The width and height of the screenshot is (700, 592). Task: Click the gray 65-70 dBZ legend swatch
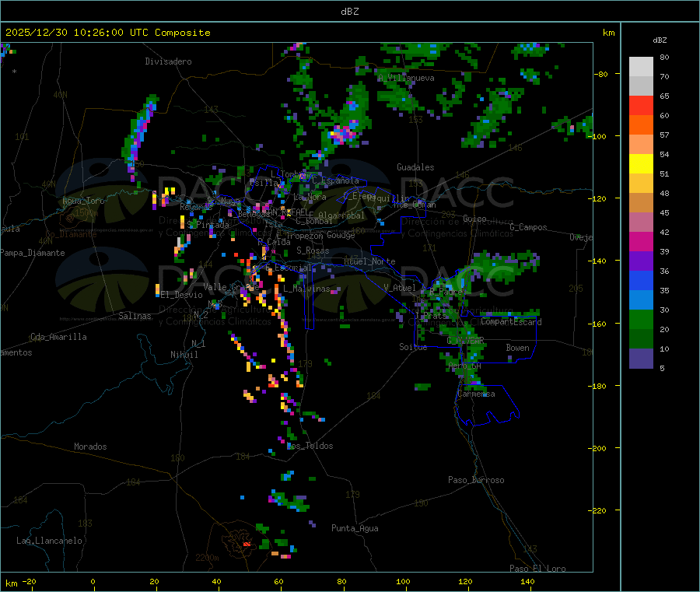pyautogui.click(x=641, y=86)
